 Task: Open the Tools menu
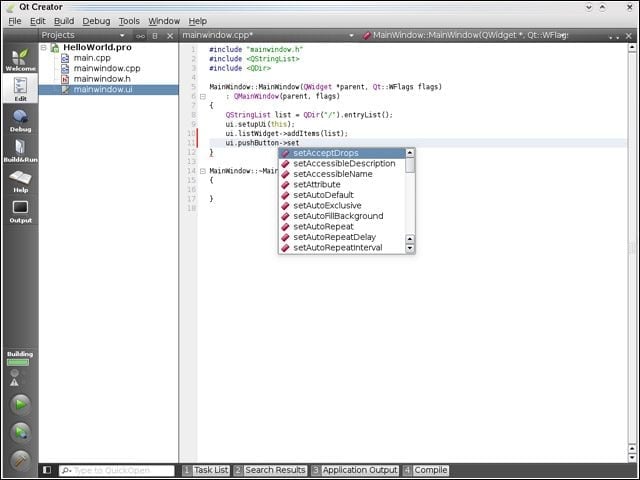point(129,21)
